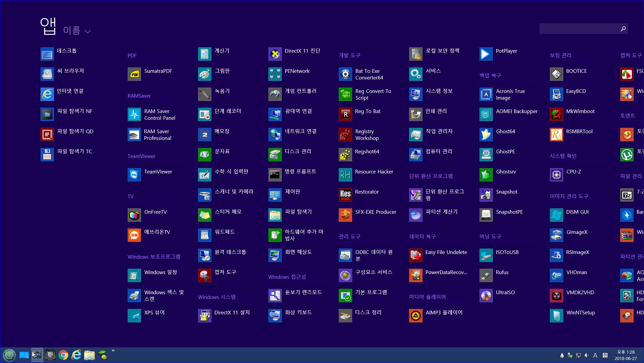
Task: Click the DISM GUI label
Action: click(577, 212)
